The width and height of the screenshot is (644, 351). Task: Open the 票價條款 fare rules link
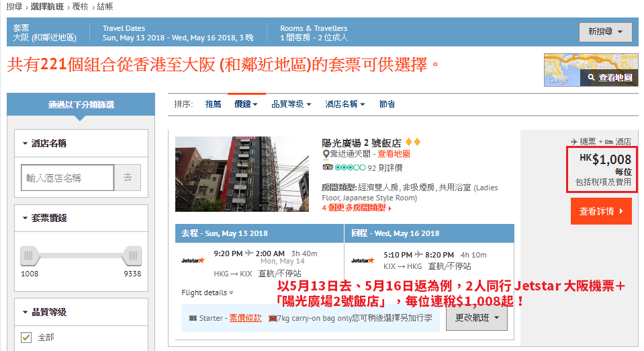click(245, 318)
